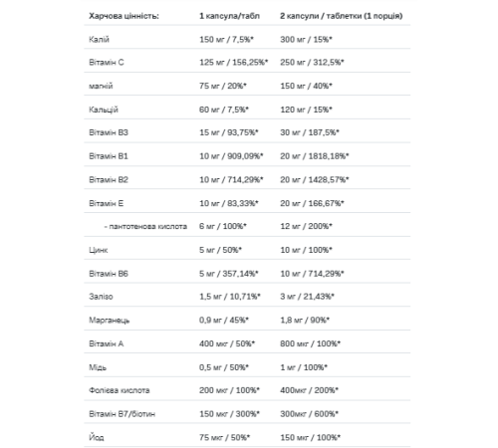The image size is (498, 448).
Task: Select the "магній" row label
Action: click(101, 87)
